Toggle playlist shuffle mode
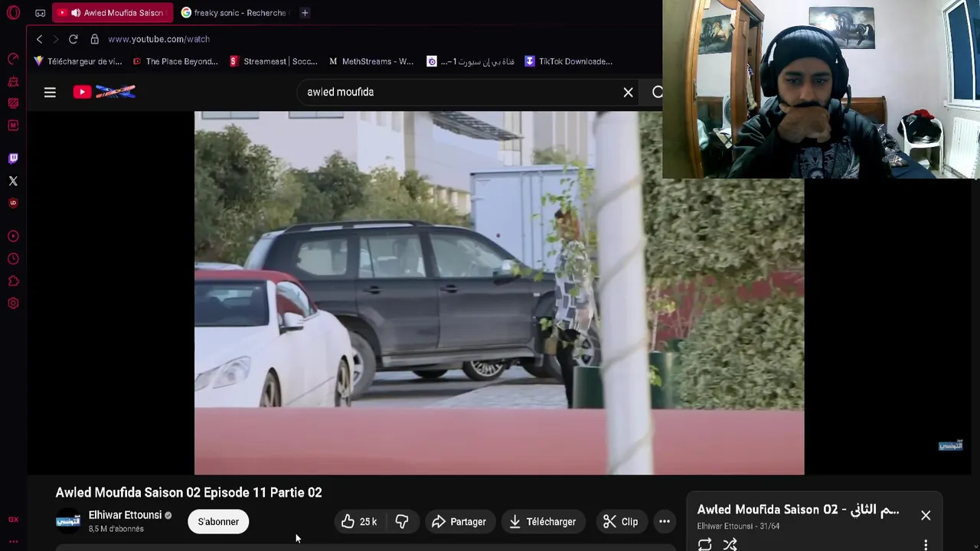The image size is (980, 551). point(730,544)
